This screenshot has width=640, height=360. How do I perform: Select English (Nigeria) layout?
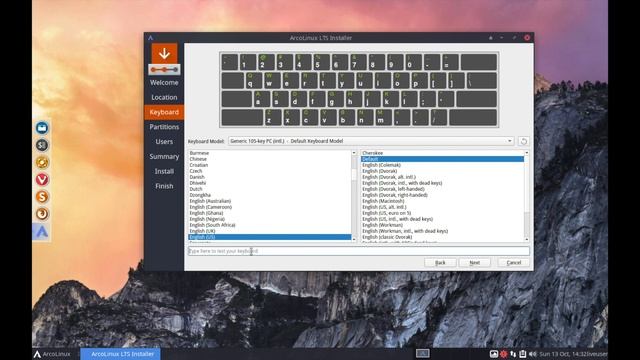(x=269, y=219)
